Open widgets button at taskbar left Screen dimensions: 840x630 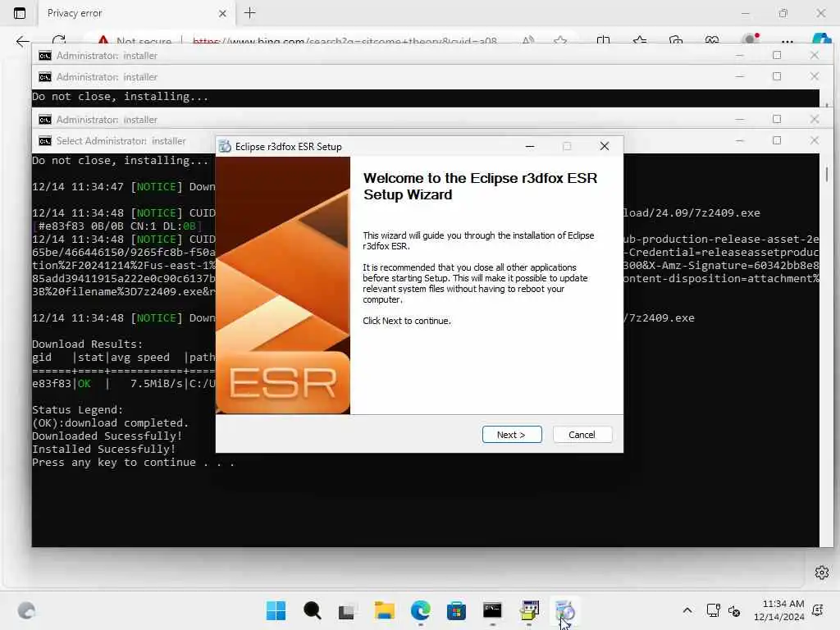coord(26,610)
